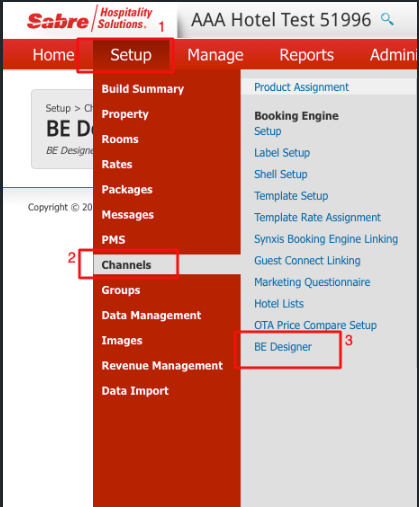
Task: Select Data Import in Setup menu
Action: point(135,391)
